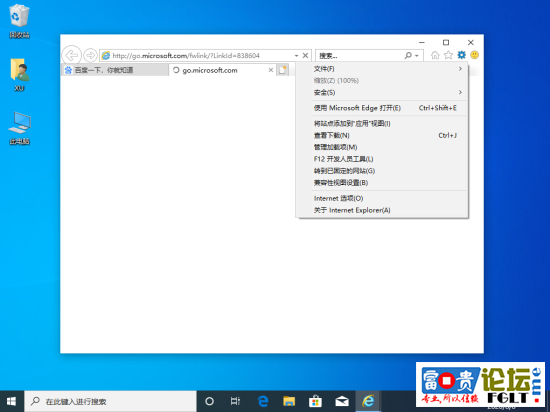
Task: Click the IE tools gear icon
Action: 462,55
